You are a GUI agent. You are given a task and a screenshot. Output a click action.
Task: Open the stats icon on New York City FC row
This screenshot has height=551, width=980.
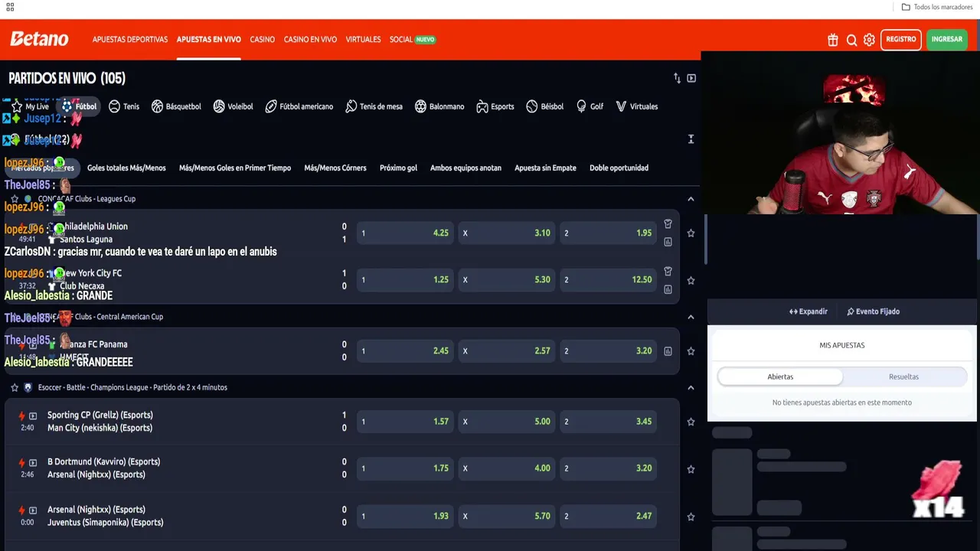(x=668, y=289)
